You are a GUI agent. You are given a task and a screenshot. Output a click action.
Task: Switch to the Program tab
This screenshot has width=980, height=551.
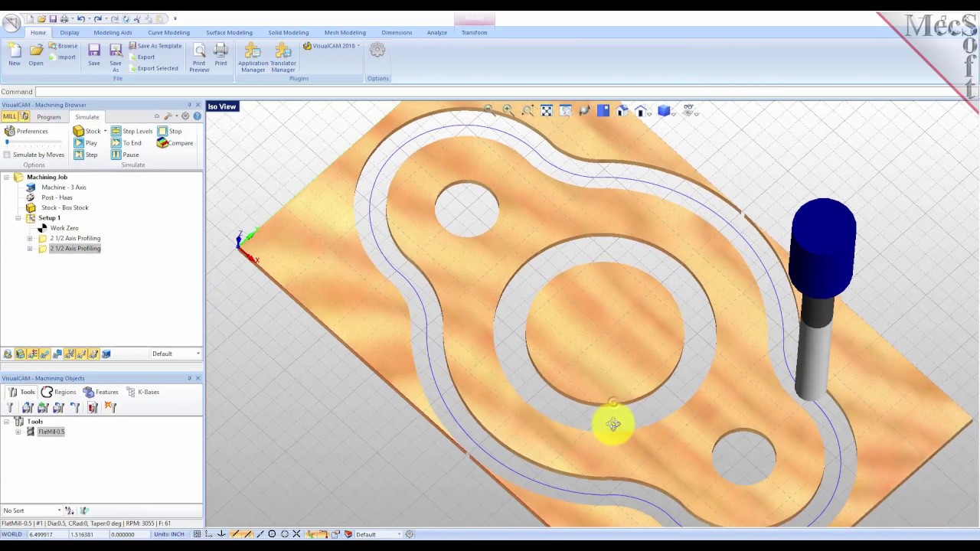[48, 117]
